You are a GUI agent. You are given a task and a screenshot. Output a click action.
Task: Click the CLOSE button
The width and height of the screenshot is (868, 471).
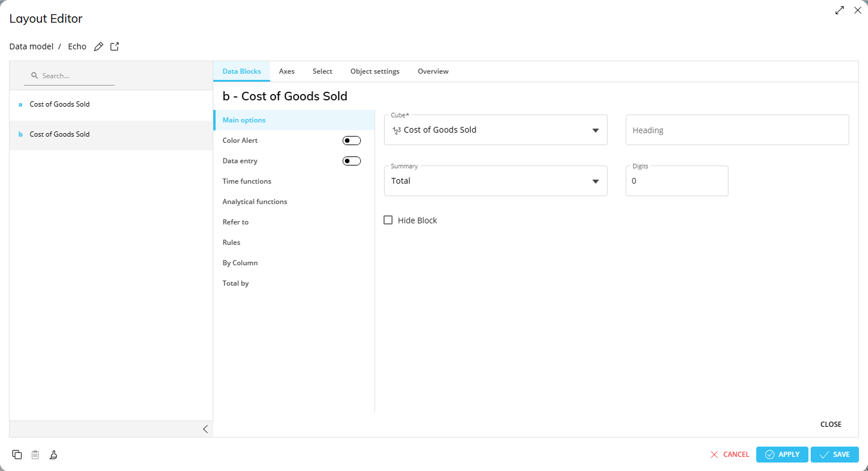pos(831,424)
